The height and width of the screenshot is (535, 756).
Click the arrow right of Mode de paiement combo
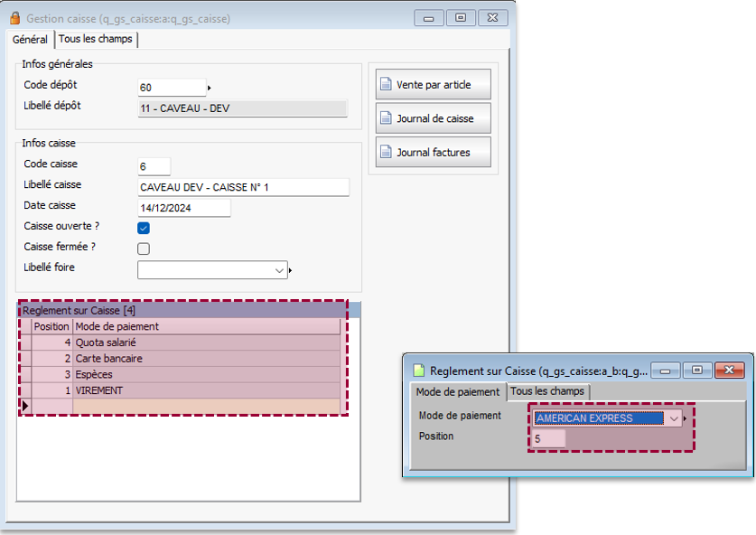click(x=686, y=418)
